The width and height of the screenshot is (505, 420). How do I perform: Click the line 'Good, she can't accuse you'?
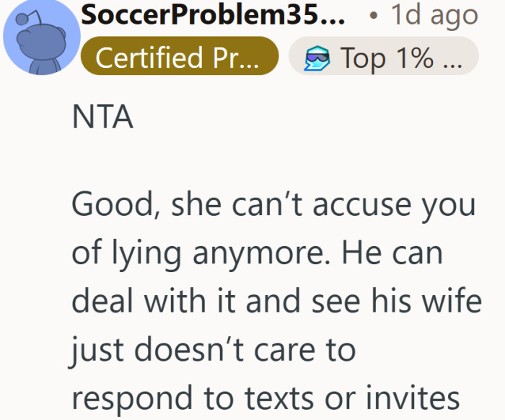273,206
